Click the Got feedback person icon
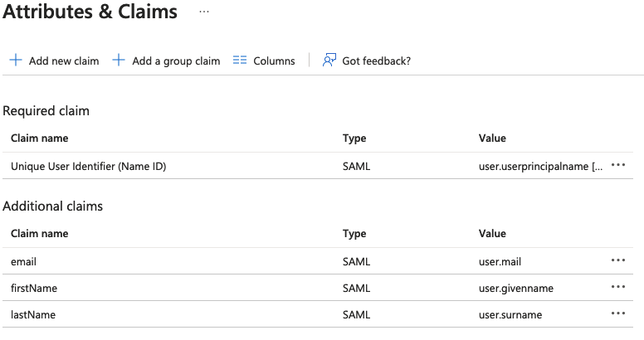 click(329, 61)
